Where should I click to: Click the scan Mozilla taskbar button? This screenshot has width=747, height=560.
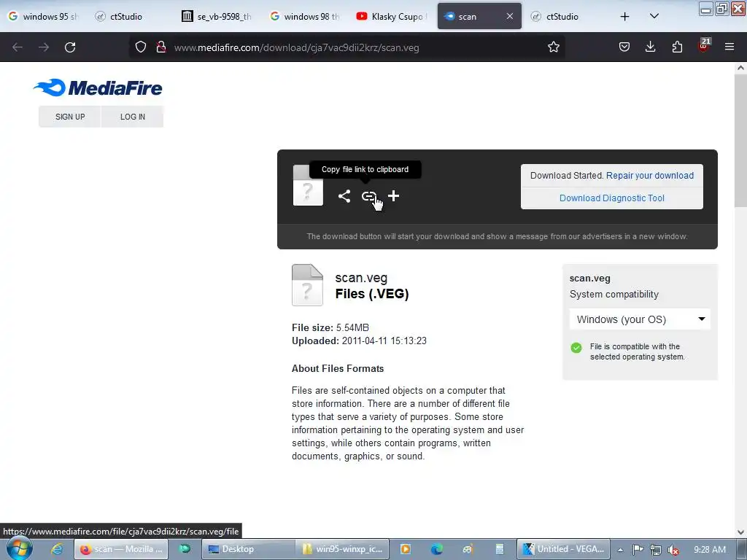121,549
